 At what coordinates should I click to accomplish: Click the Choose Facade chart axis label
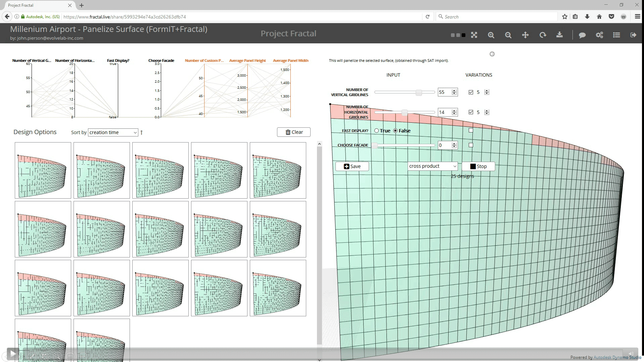click(161, 61)
